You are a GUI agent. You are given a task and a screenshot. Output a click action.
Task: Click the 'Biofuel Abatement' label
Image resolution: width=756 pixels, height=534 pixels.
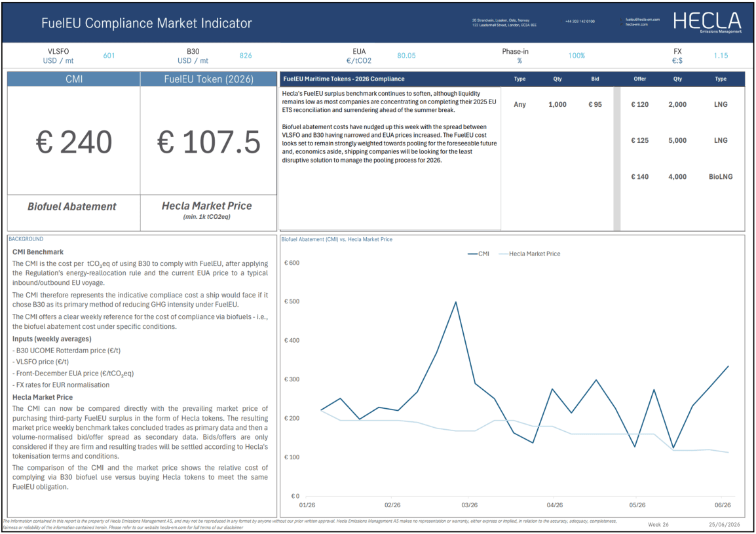tap(72, 206)
